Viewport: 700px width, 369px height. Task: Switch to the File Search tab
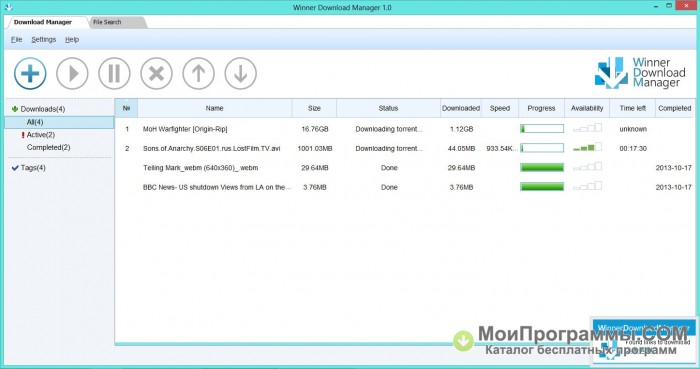click(x=107, y=22)
